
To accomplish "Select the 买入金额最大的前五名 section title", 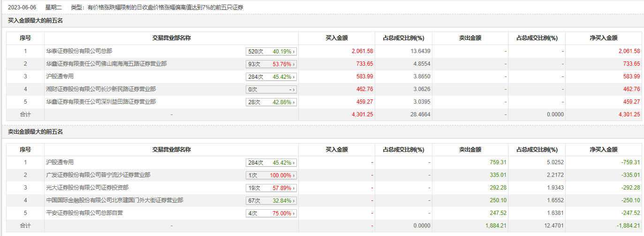I will [x=36, y=21].
